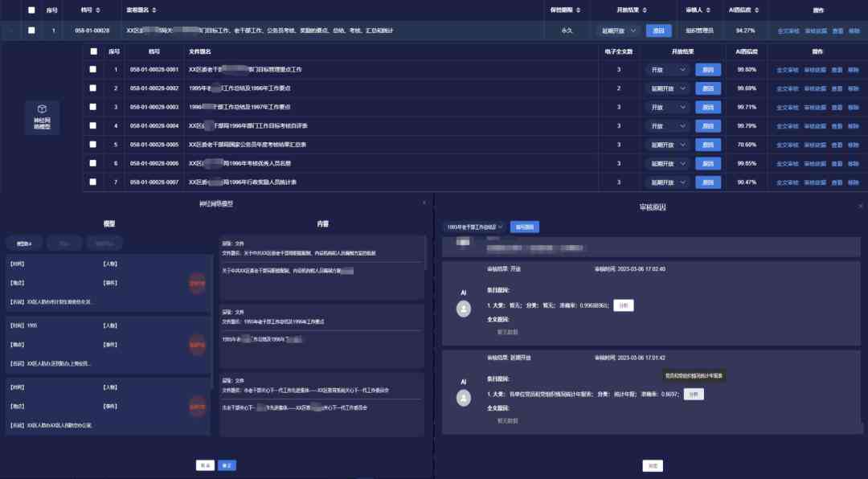Click the red stamp on the first model card
Screen dimensions: 868x479
click(x=197, y=283)
